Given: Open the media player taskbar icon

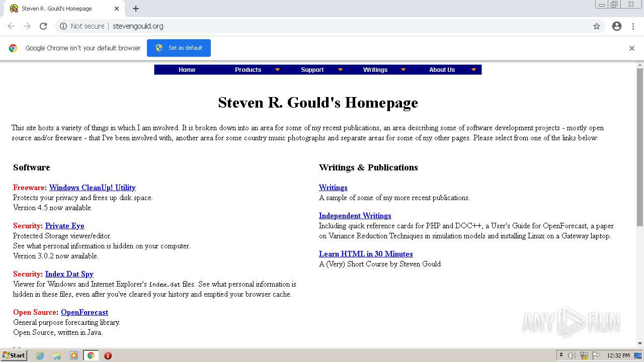Looking at the screenshot, I should click(74, 355).
